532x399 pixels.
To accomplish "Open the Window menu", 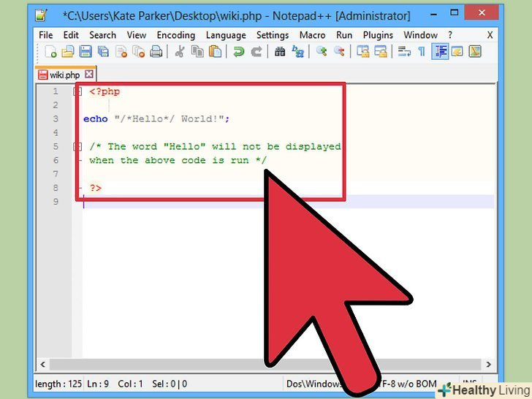I will tap(420, 35).
